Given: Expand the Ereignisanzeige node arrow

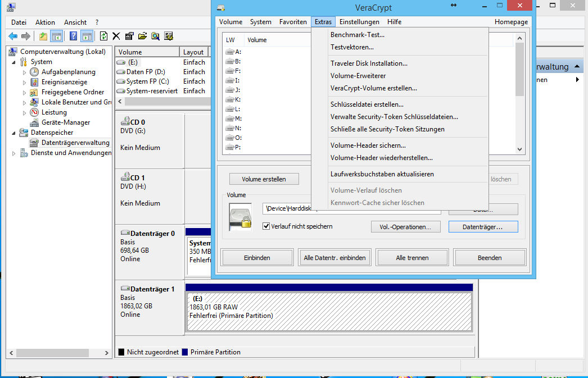Looking at the screenshot, I should (24, 83).
